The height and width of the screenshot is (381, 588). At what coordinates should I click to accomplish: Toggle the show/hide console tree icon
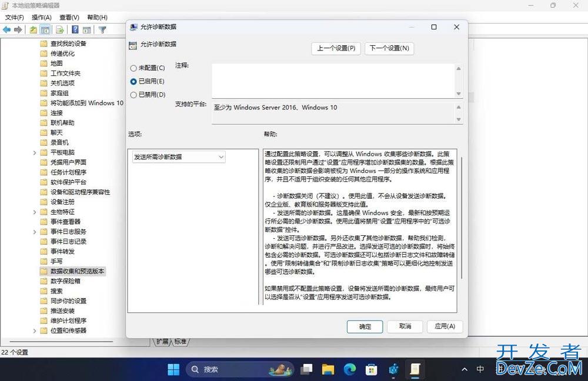point(45,29)
